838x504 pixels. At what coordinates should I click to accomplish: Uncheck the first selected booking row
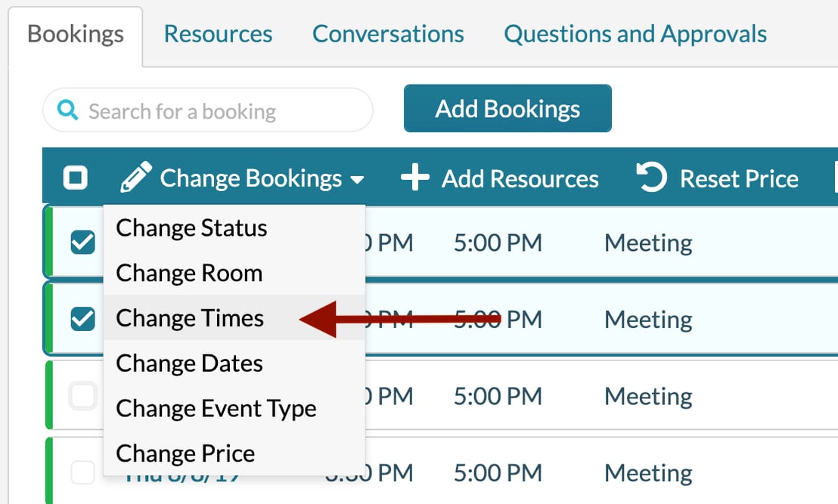82,242
